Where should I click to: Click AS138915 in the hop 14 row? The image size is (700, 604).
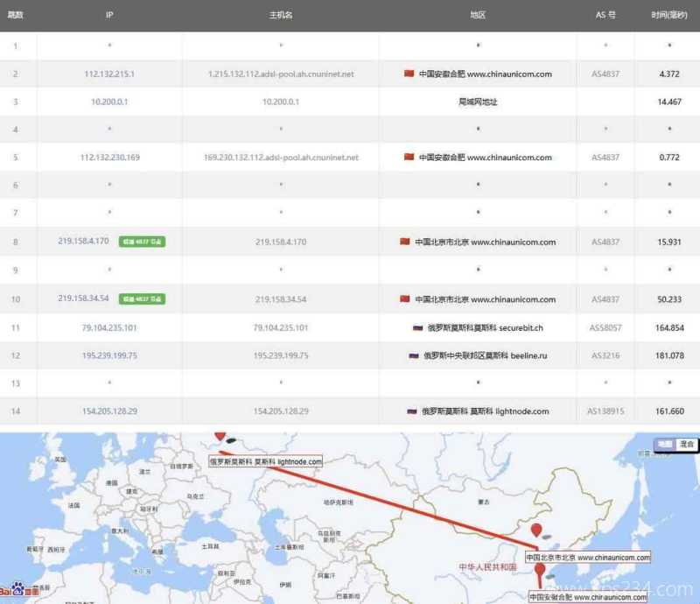point(605,411)
